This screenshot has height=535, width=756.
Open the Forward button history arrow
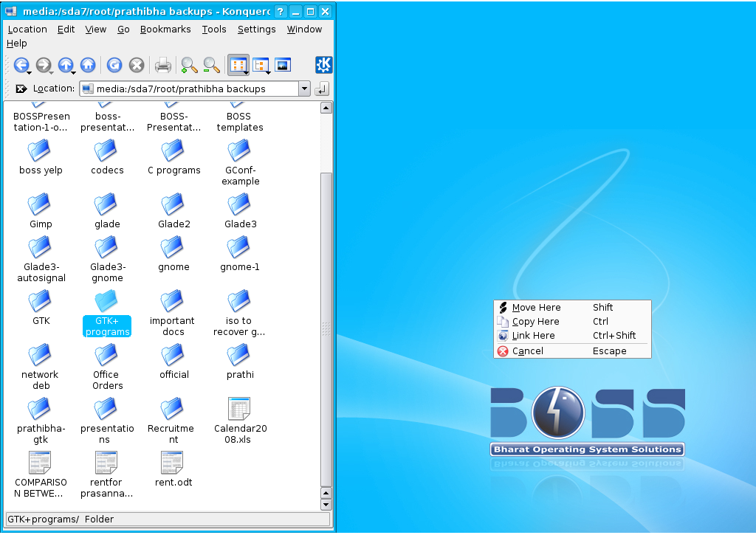tap(51, 73)
